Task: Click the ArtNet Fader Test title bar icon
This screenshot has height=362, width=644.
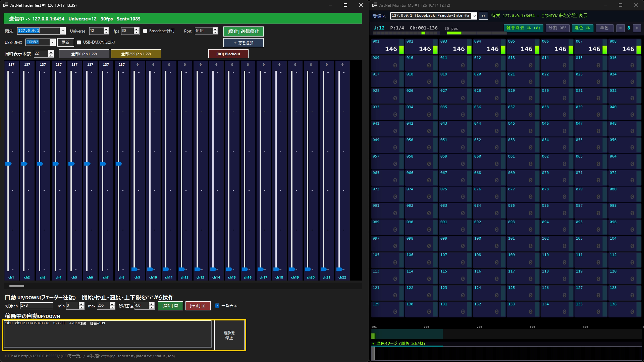Action: click(x=6, y=5)
